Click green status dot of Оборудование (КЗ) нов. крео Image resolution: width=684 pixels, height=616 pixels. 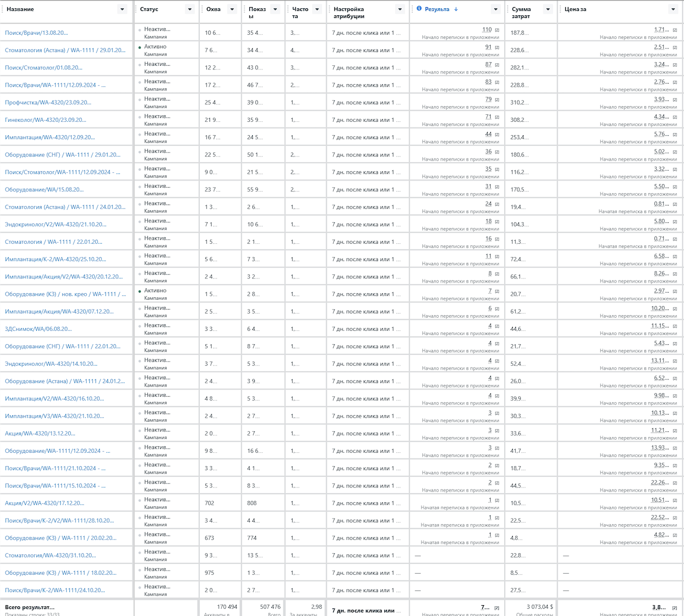140,291
